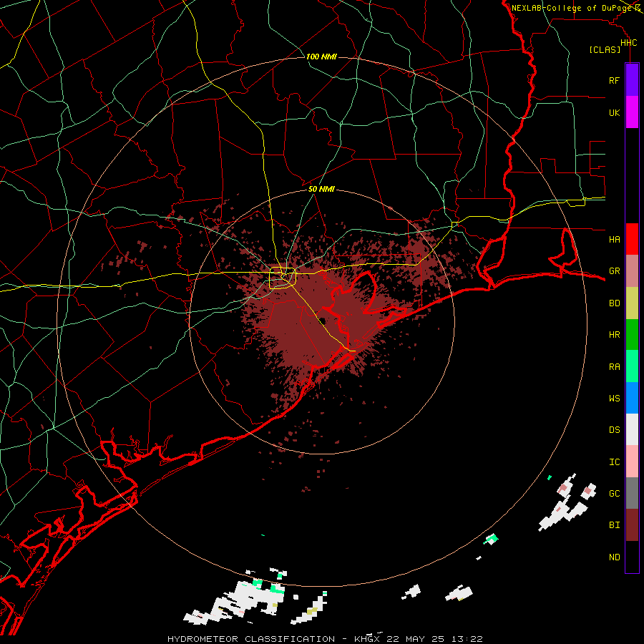Click the GC gray legend swatch
This screenshot has width=644, height=644.
pyautogui.click(x=632, y=493)
